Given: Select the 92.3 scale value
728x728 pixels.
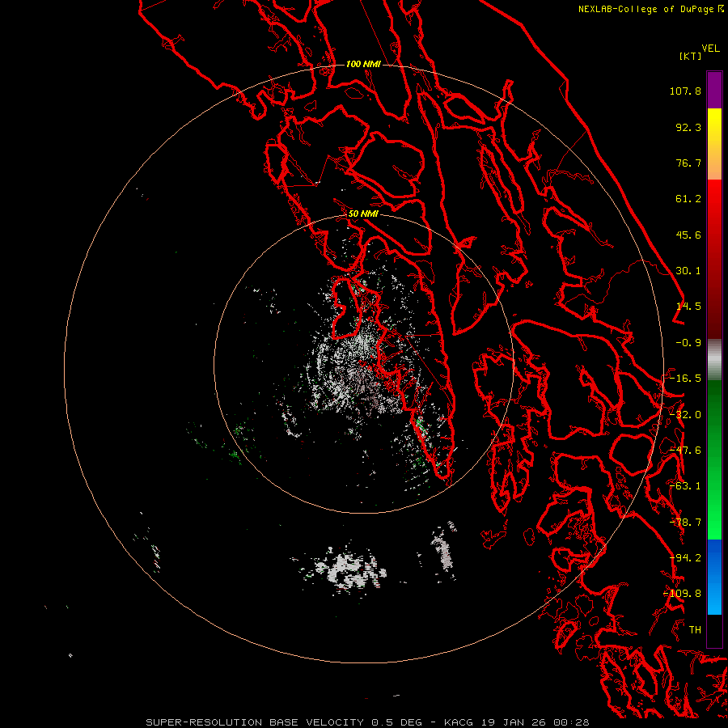Looking at the screenshot, I should pyautogui.click(x=688, y=127).
